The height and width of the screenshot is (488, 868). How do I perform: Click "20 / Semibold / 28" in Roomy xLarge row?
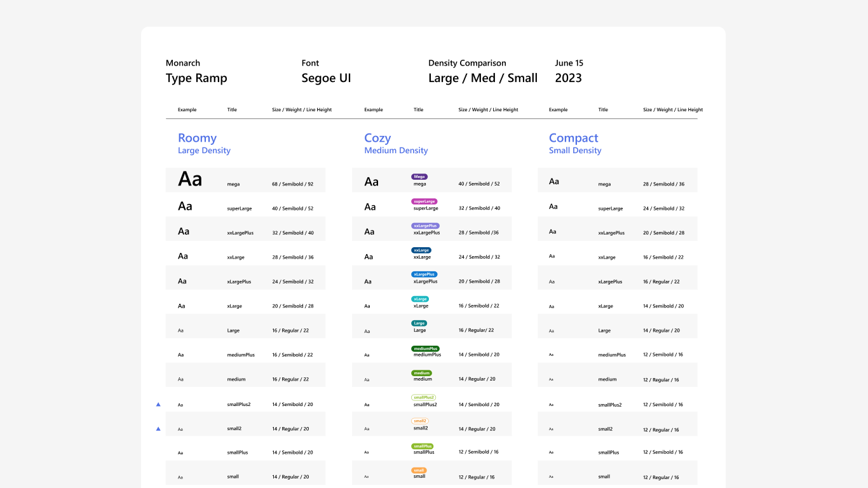293,306
